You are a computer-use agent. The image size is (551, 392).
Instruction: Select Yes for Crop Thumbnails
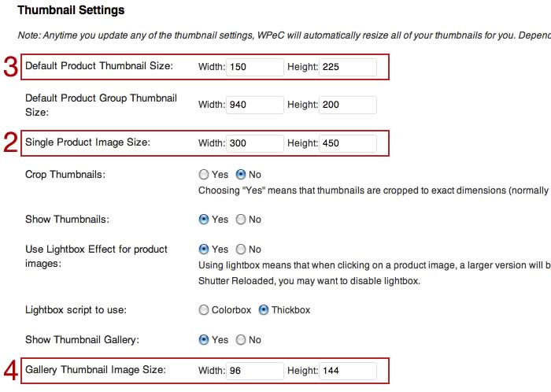[204, 175]
